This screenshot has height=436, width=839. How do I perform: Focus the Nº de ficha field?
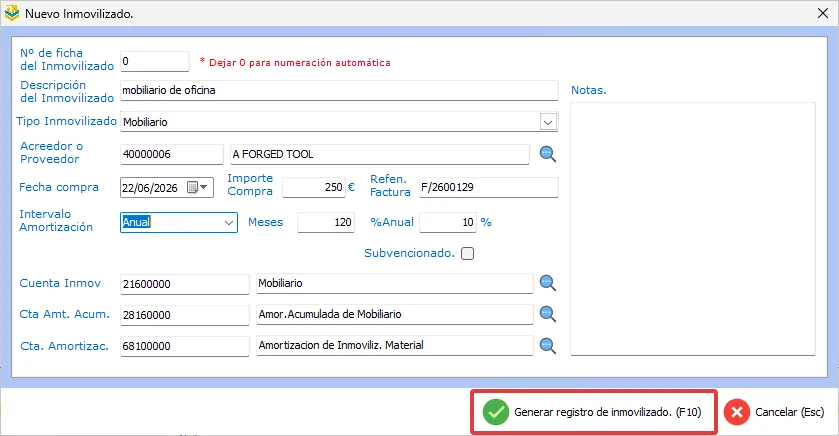coord(155,61)
